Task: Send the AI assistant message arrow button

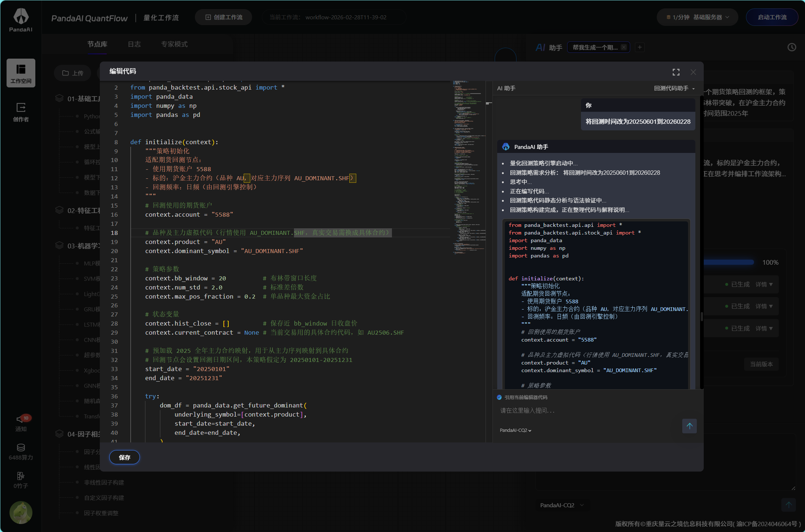Action: [690, 426]
